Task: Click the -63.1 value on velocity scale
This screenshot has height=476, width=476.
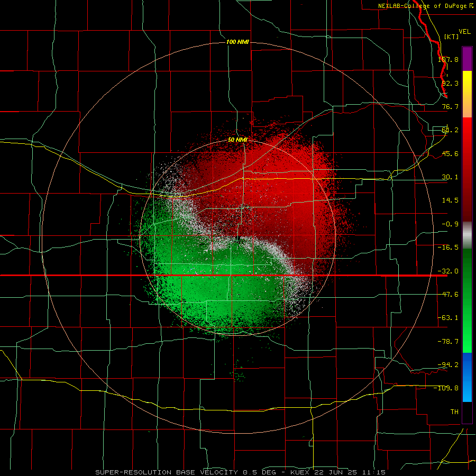Action: [x=448, y=318]
